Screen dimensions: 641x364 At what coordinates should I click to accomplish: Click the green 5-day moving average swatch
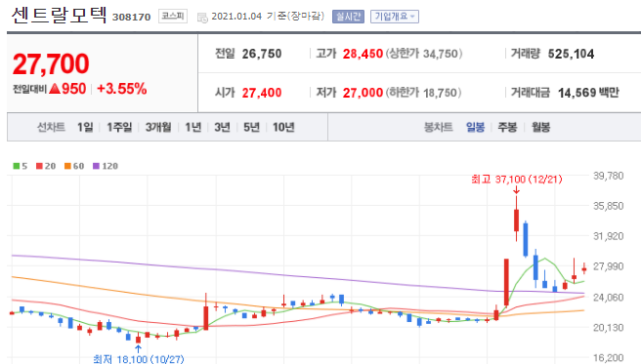pyautogui.click(x=17, y=166)
